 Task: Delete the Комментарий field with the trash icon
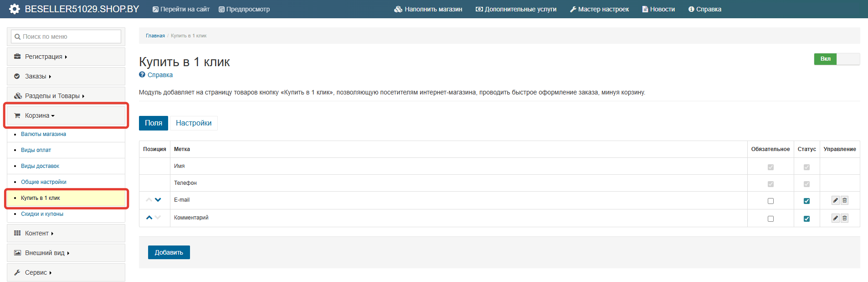[x=844, y=218]
